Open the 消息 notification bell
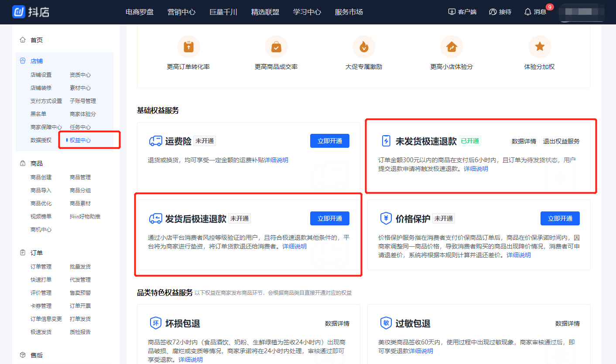This screenshot has height=364, width=616. 527,12
